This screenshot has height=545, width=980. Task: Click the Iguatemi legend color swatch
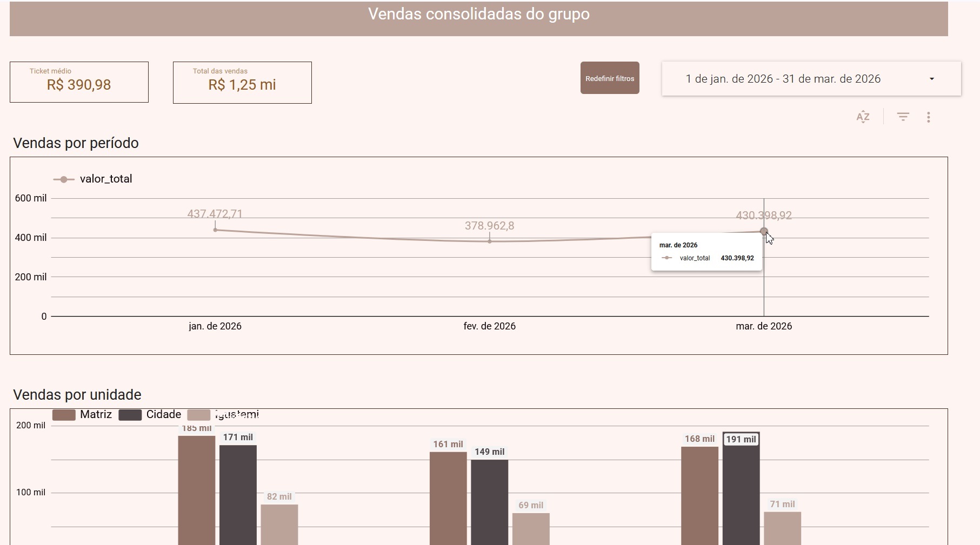click(198, 415)
